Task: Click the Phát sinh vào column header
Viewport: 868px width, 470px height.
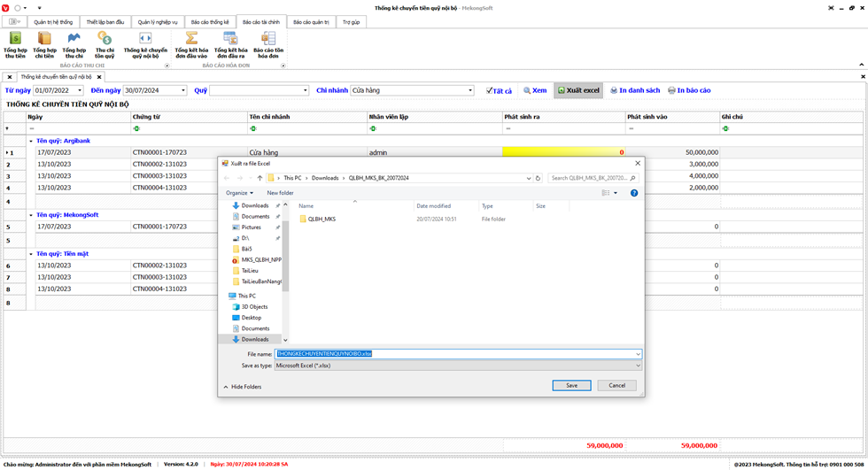Action: [672, 117]
